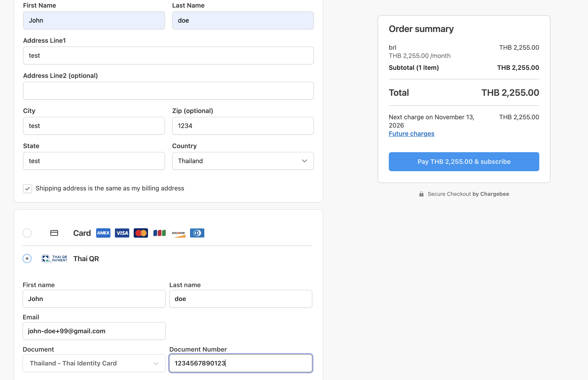Expand the Document type dropdown

(x=94, y=363)
